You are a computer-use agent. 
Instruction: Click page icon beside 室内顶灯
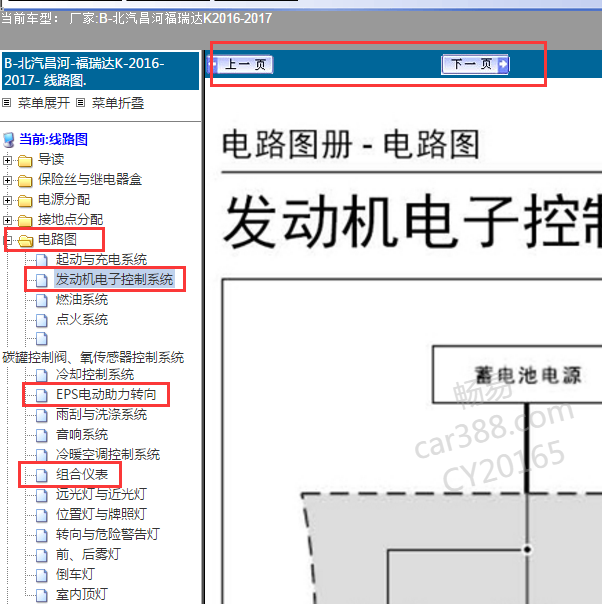(x=42, y=596)
